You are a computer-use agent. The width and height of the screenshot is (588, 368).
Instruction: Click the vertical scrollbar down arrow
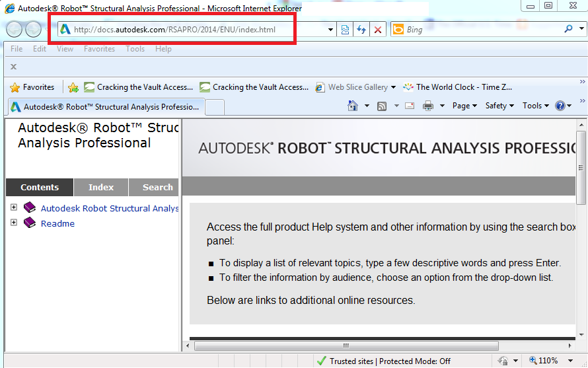click(581, 334)
